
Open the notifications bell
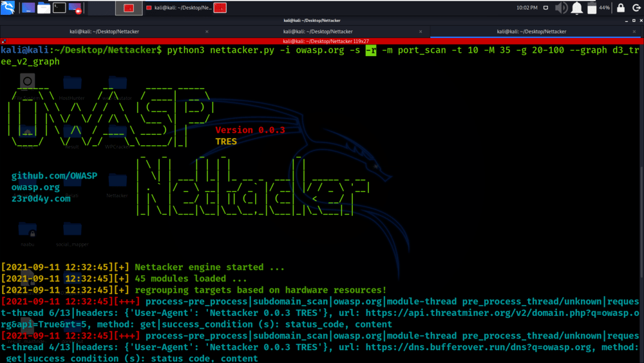(576, 8)
